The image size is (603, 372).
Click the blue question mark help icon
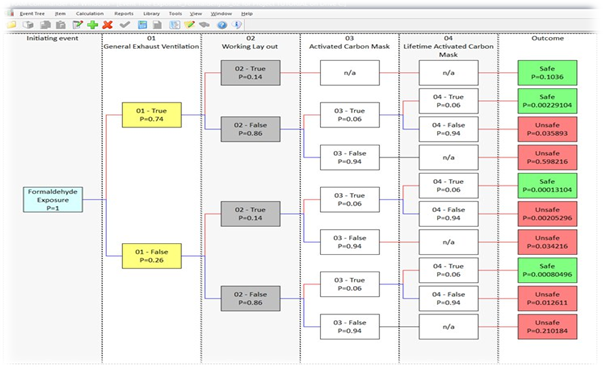tap(222, 25)
